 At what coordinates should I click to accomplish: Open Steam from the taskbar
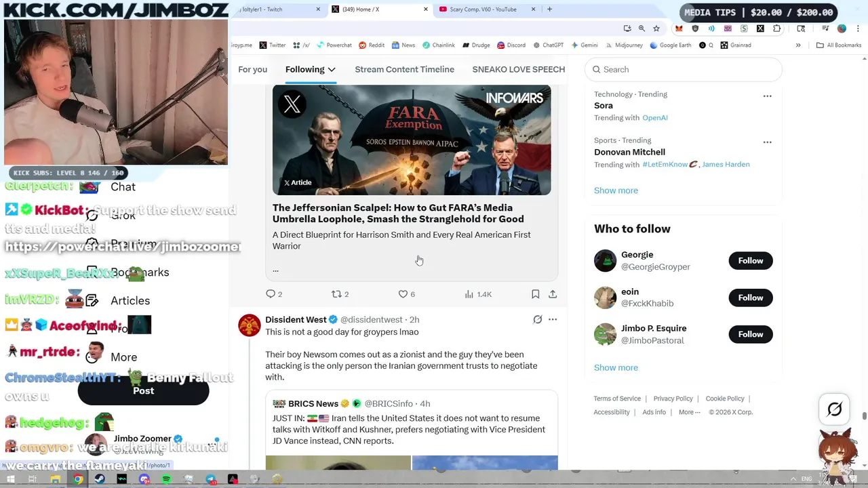tap(100, 479)
